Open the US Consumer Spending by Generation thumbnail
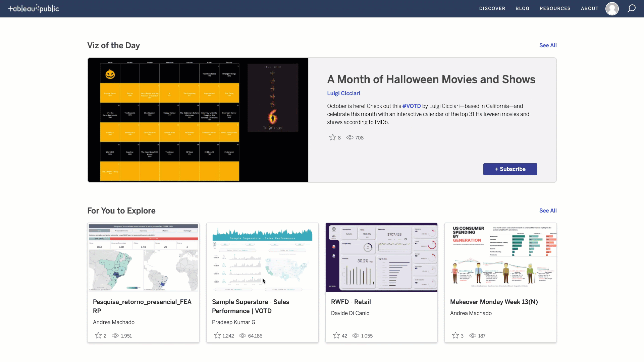This screenshot has width=644, height=362. [500, 257]
